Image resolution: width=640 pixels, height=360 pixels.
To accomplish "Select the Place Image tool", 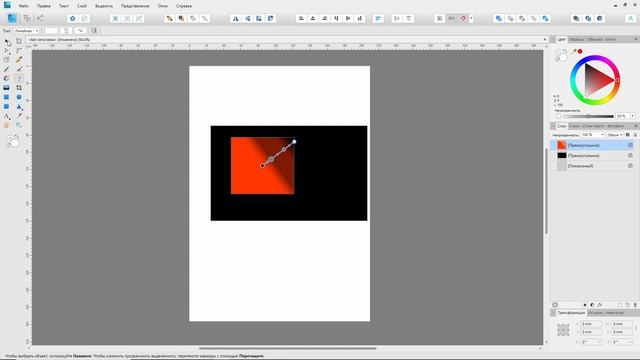I will tap(7, 88).
